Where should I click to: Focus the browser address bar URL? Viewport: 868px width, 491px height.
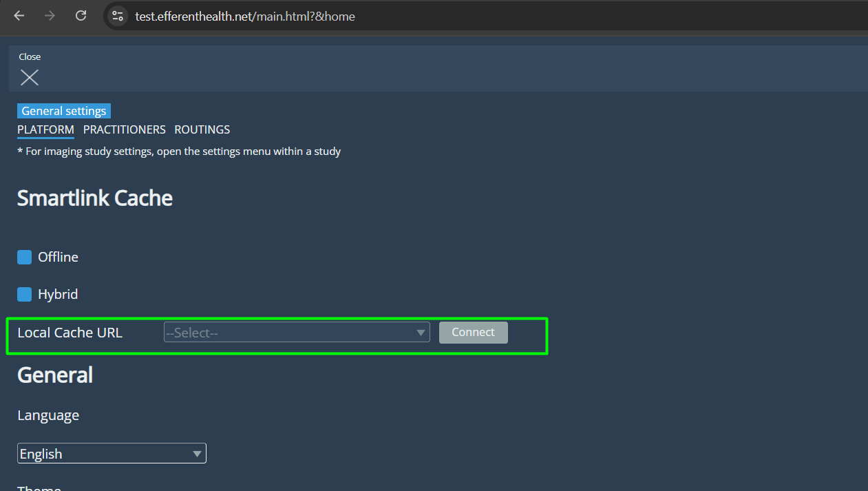(x=245, y=16)
